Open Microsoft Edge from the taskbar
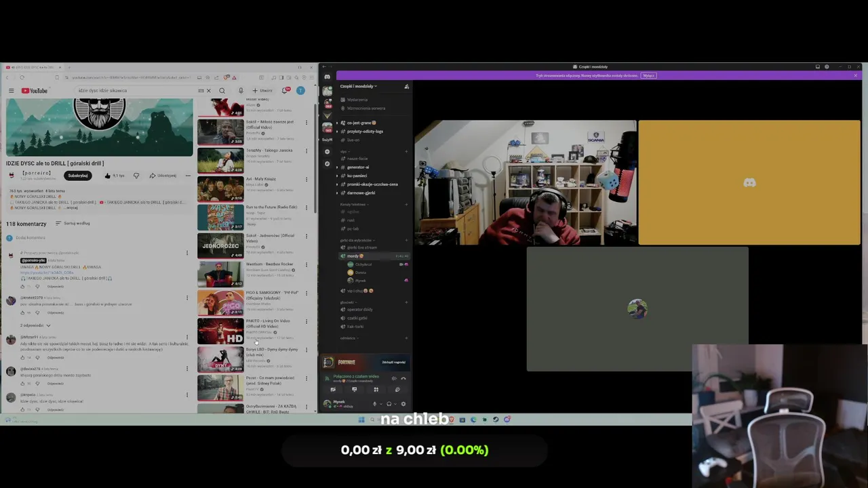The image size is (868, 488). pos(473,420)
